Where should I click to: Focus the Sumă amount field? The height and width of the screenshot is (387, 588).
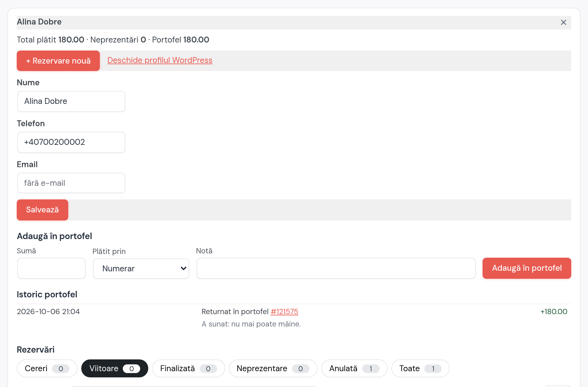tap(51, 268)
